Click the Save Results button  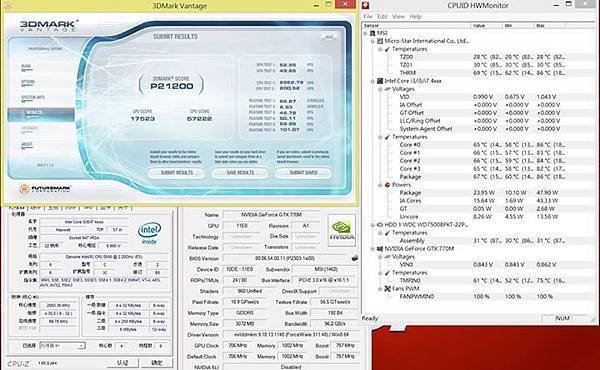tap(240, 173)
